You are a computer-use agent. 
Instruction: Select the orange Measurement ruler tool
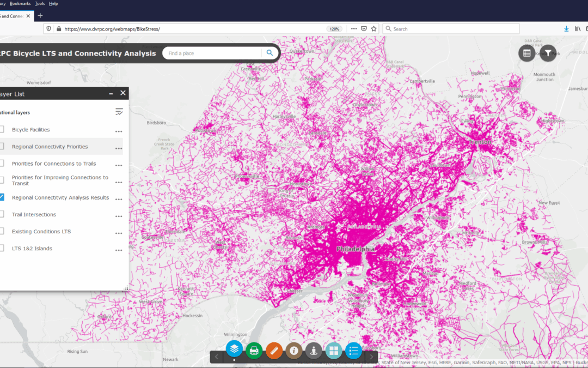click(x=274, y=350)
